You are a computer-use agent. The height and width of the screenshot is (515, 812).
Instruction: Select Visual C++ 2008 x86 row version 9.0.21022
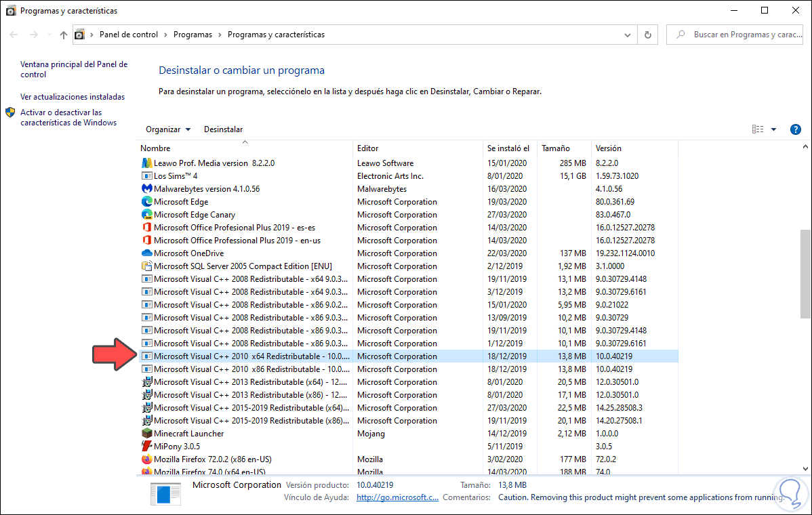(x=408, y=305)
